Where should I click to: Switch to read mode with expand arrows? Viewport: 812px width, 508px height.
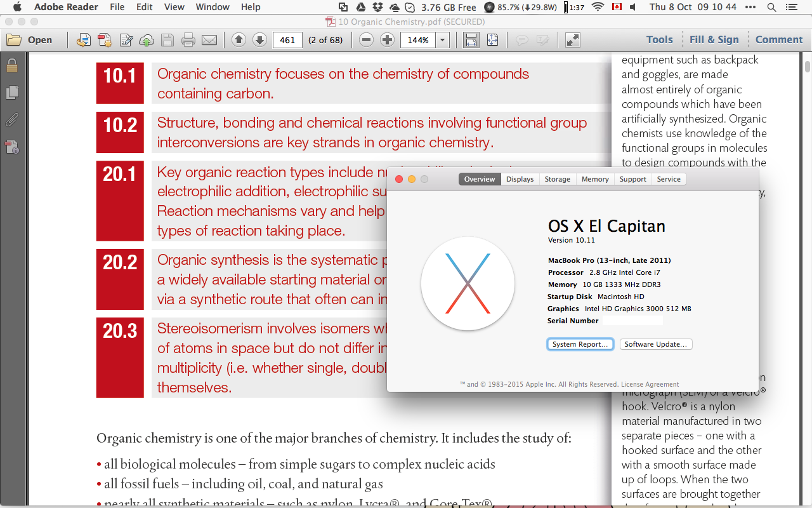573,40
